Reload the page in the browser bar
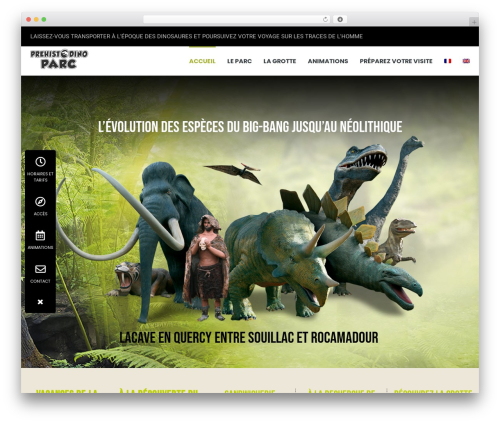 tap(325, 20)
